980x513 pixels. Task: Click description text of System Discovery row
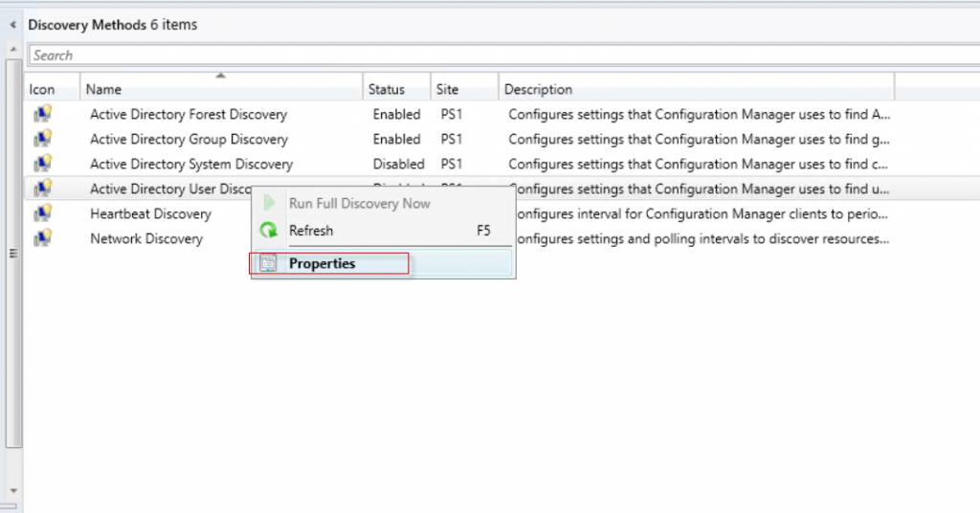pyautogui.click(x=698, y=165)
